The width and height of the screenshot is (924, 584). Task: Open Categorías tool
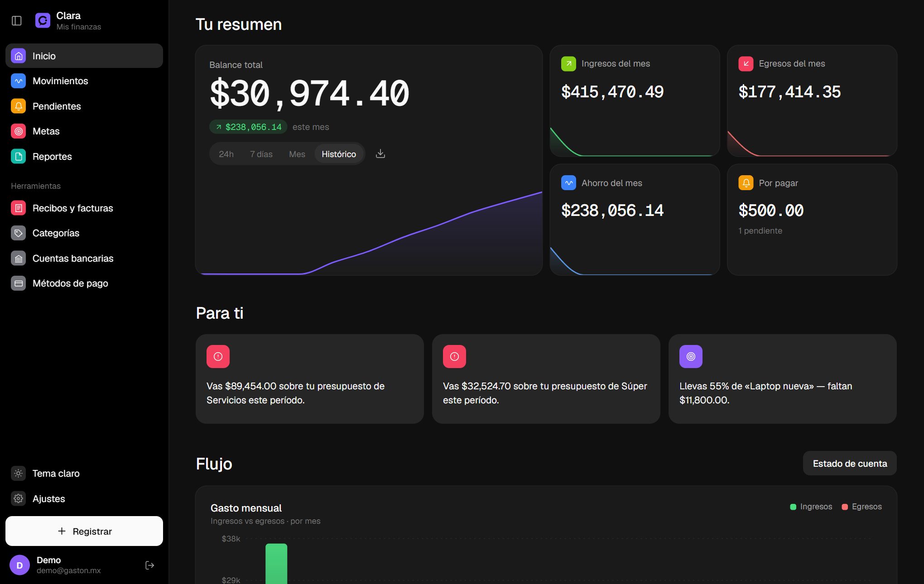click(x=84, y=233)
